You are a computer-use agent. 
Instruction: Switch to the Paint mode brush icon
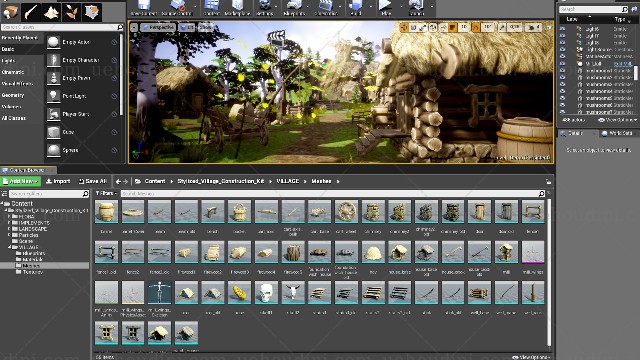click(31, 12)
